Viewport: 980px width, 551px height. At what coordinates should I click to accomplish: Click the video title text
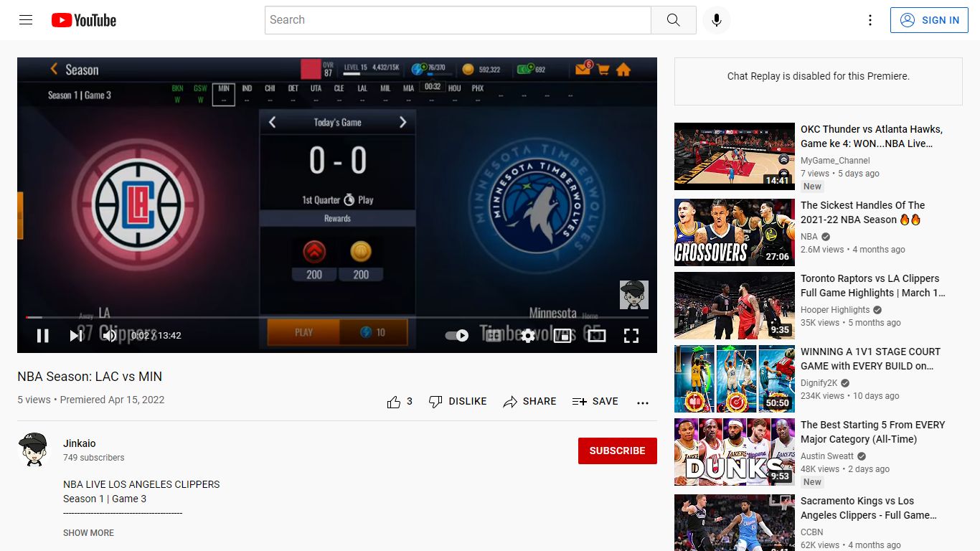tap(90, 377)
